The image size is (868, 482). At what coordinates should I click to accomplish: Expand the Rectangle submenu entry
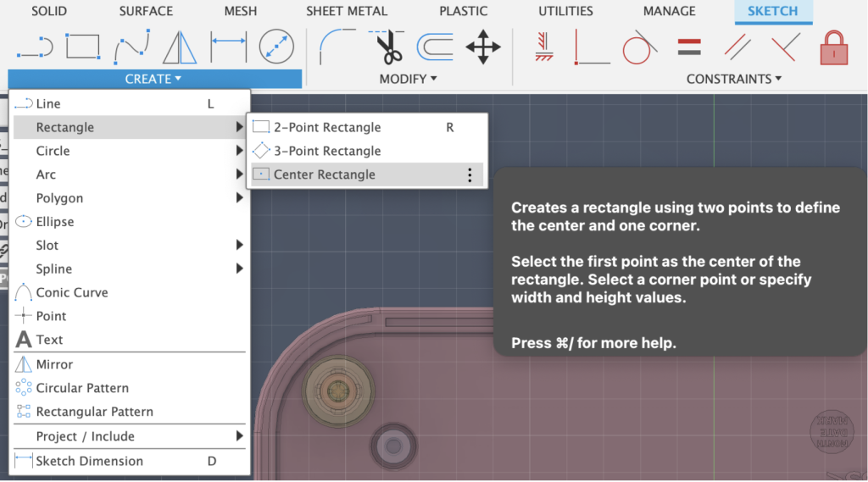tap(130, 127)
